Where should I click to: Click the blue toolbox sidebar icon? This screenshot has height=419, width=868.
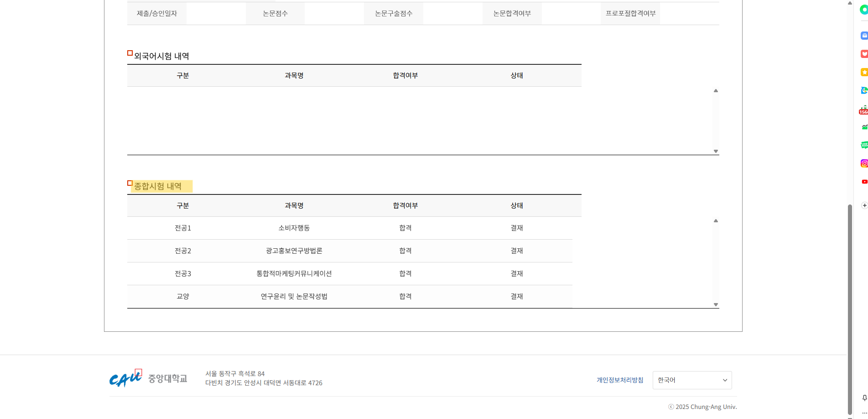coord(864,36)
